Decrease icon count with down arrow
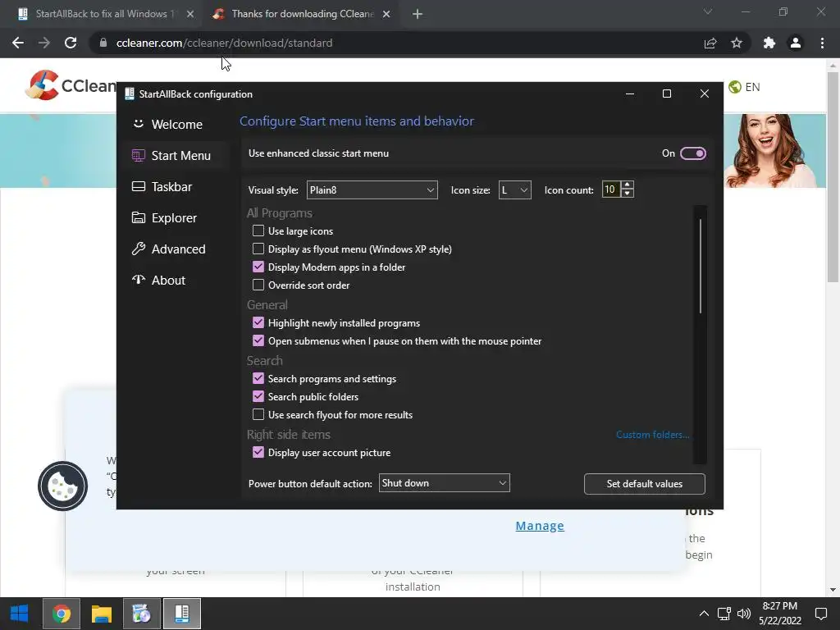 [x=628, y=194]
